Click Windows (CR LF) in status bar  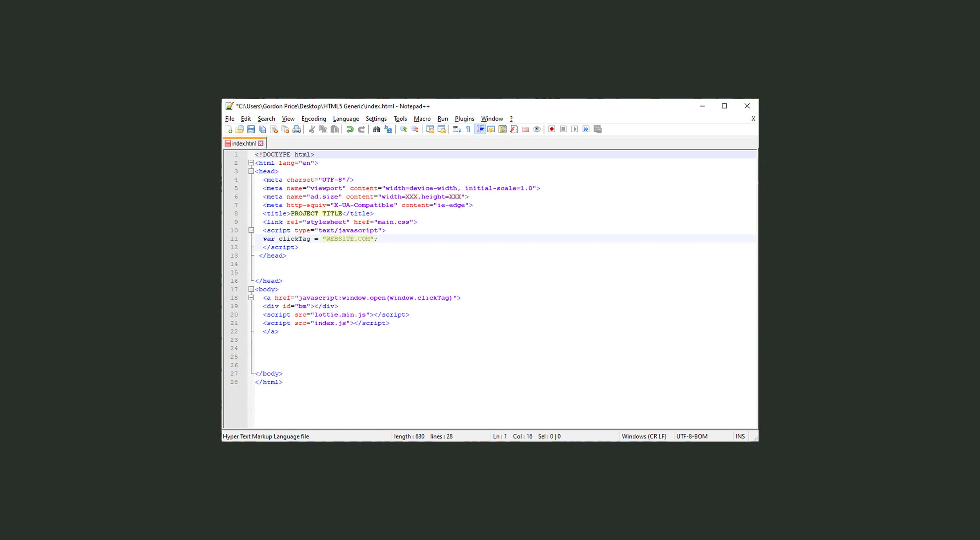tap(644, 436)
